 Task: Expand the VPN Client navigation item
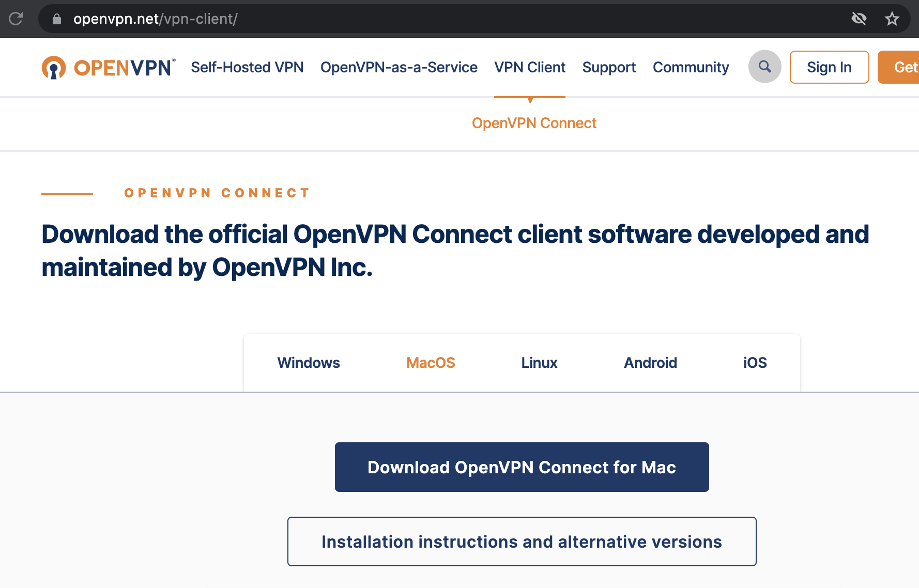coord(530,67)
